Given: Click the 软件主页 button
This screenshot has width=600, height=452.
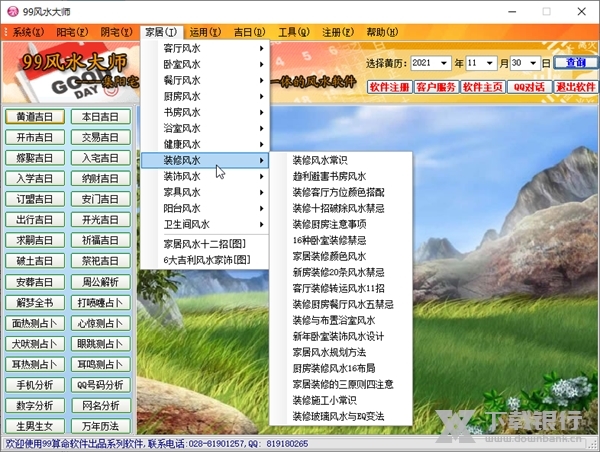Looking at the screenshot, I should [483, 87].
